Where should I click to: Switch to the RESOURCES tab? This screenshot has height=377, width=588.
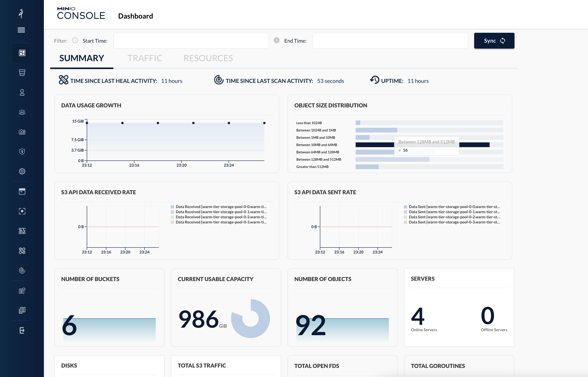[x=208, y=58]
